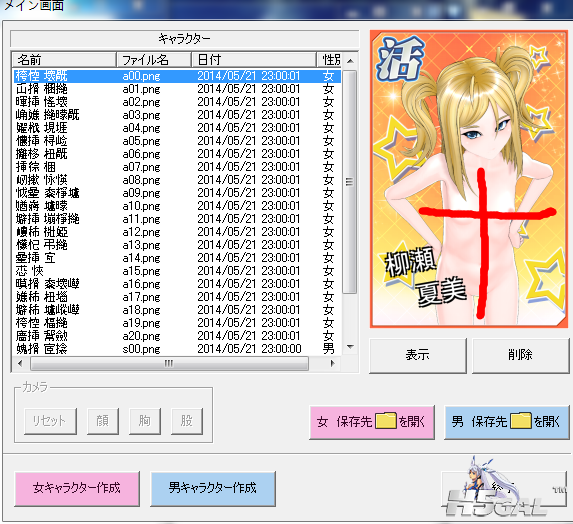Image resolution: width=573 pixels, height=524 pixels.
Task: Select row with file a12.png
Action: 177,232
